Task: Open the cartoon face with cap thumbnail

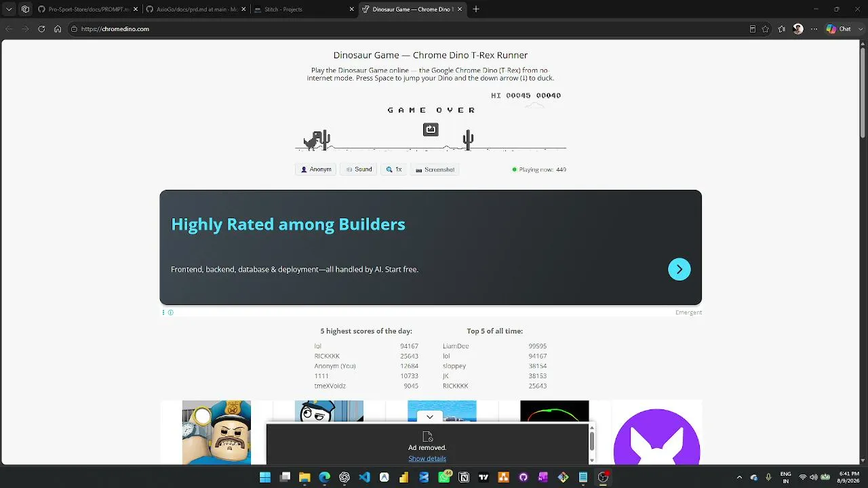Action: pos(329,411)
